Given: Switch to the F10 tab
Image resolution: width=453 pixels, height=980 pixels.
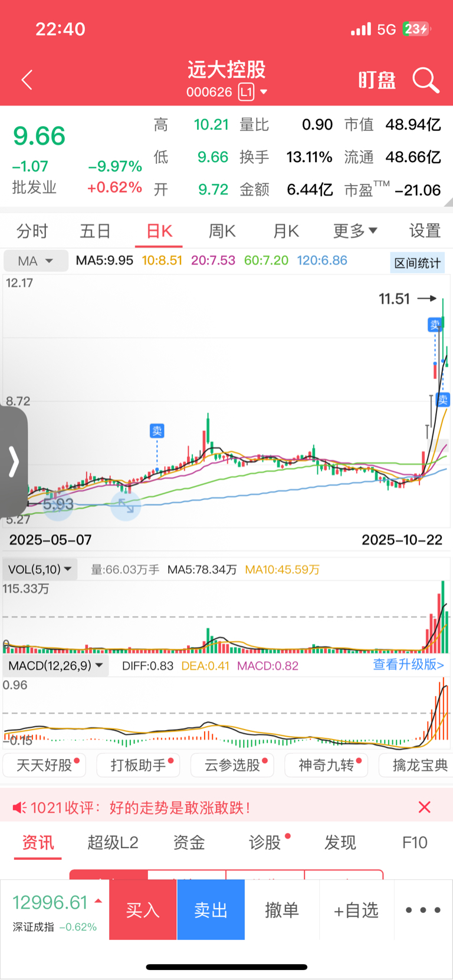Looking at the screenshot, I should click(415, 843).
